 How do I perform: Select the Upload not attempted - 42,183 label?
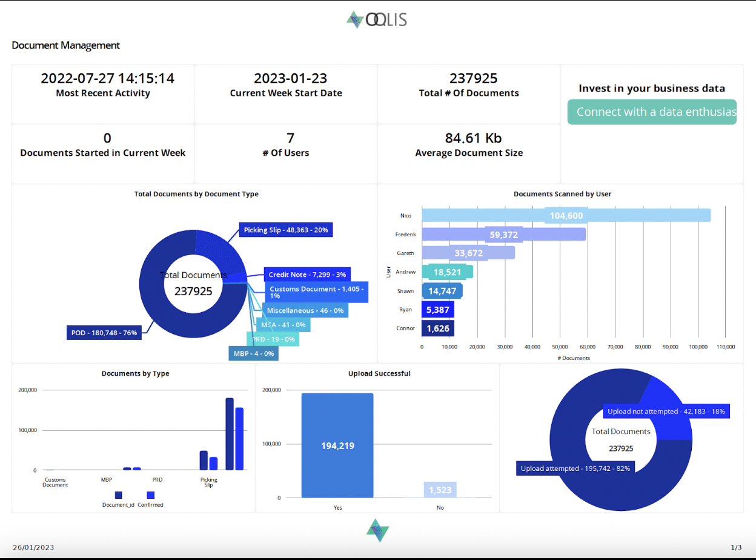pos(666,412)
